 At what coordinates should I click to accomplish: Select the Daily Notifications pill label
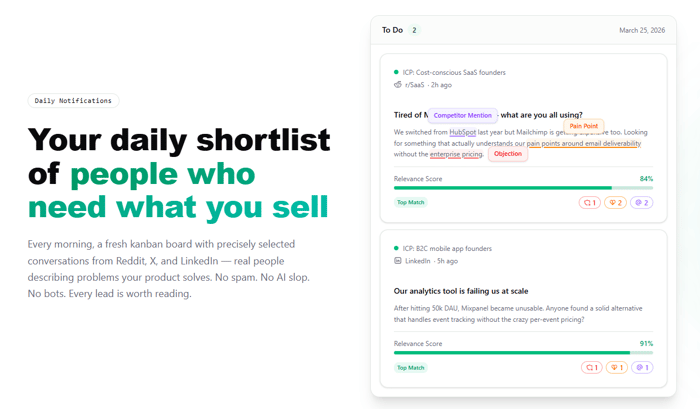(x=73, y=100)
